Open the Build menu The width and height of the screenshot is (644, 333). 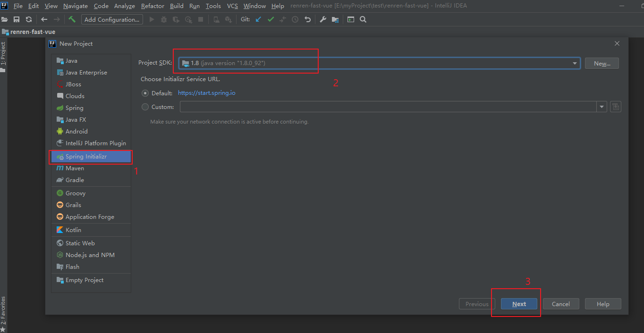pyautogui.click(x=177, y=6)
